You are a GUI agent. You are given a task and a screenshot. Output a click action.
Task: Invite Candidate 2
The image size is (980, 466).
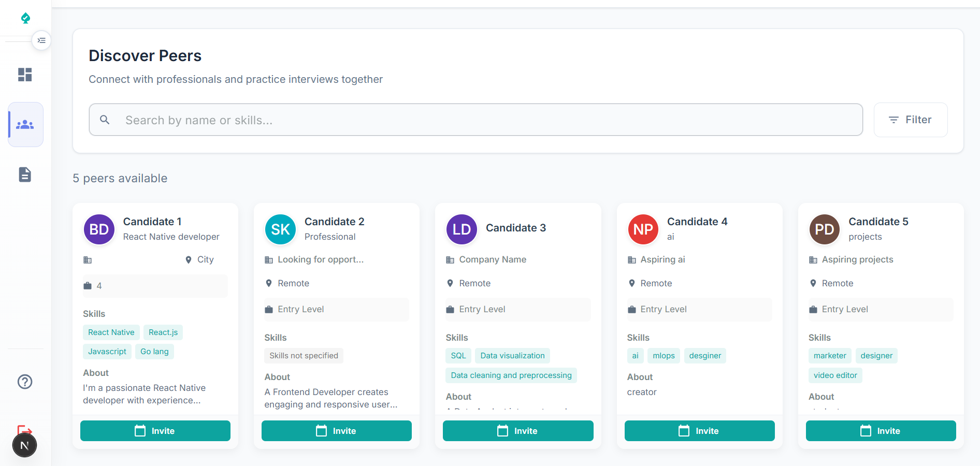pyautogui.click(x=336, y=431)
